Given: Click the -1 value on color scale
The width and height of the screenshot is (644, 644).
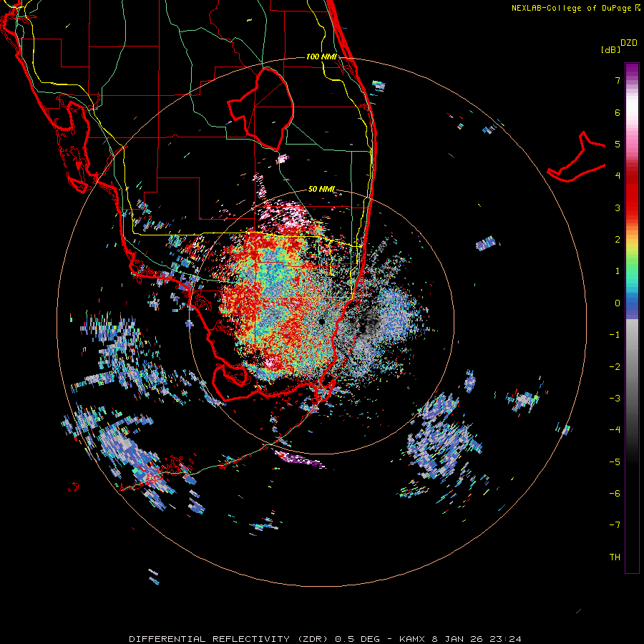Looking at the screenshot, I should (x=615, y=335).
